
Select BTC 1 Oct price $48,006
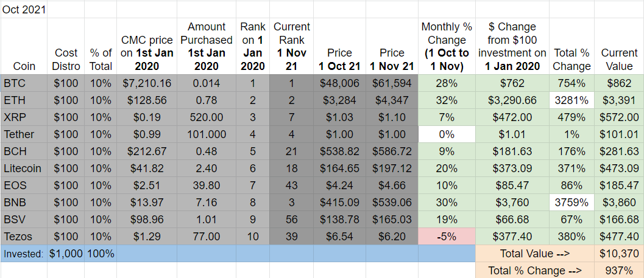(339, 84)
